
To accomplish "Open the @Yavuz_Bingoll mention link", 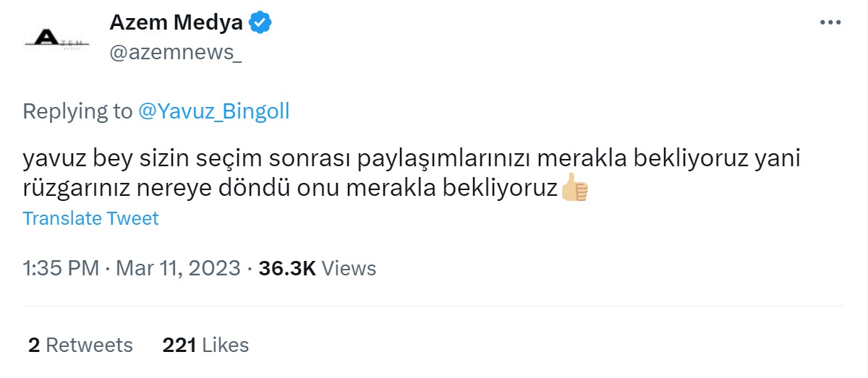I will [213, 111].
